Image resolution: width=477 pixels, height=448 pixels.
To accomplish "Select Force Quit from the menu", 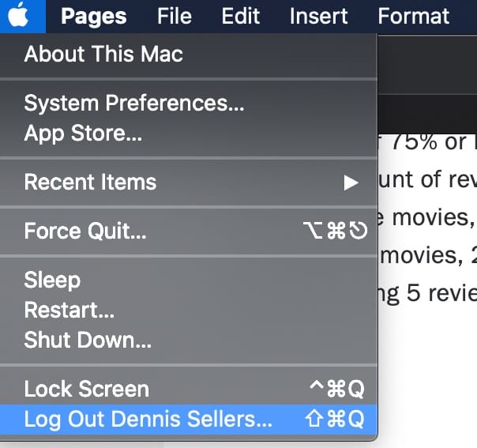I will (x=85, y=232).
